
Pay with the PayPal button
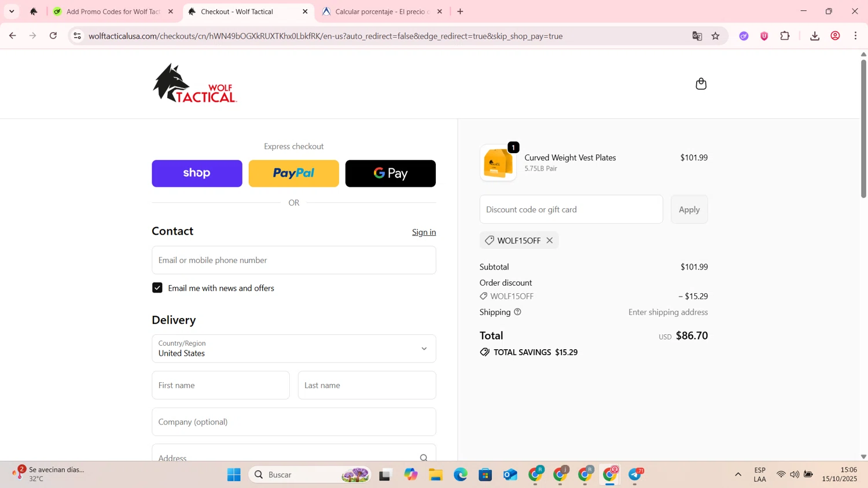click(294, 173)
